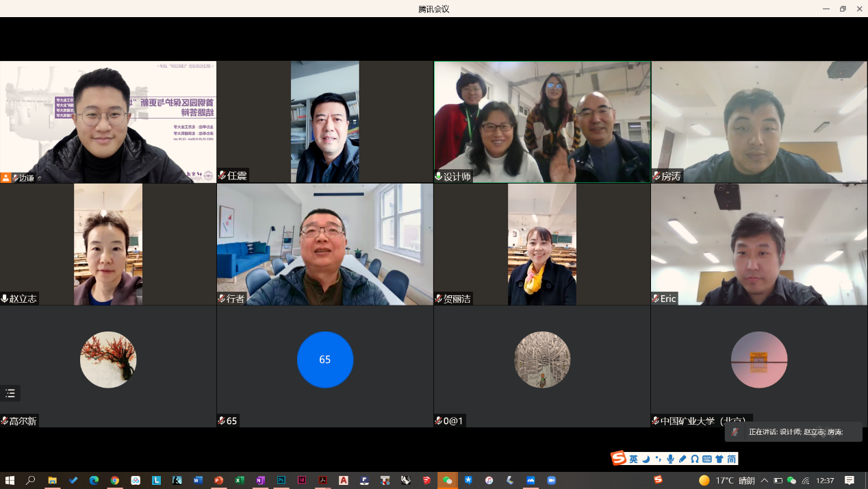Click the host icon beside 边谦
Viewport: 868px width, 489px height.
click(5, 177)
